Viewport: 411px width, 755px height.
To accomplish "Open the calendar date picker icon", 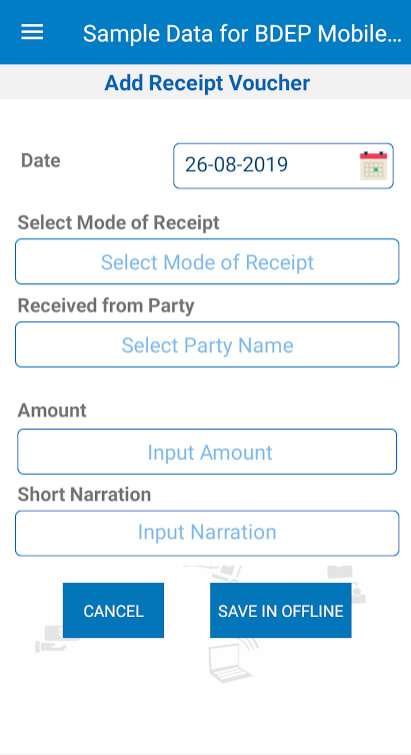I will [x=373, y=166].
